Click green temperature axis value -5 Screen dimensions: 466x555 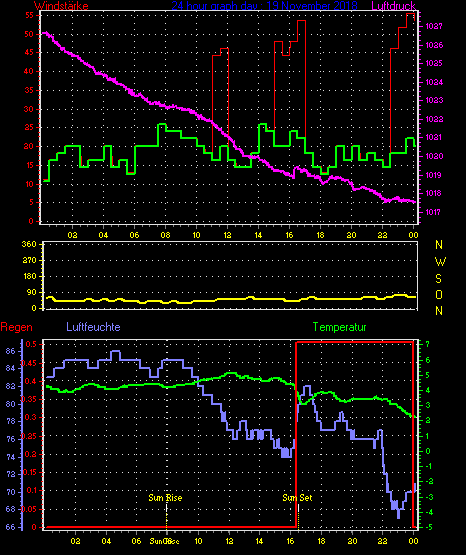pos(428,528)
